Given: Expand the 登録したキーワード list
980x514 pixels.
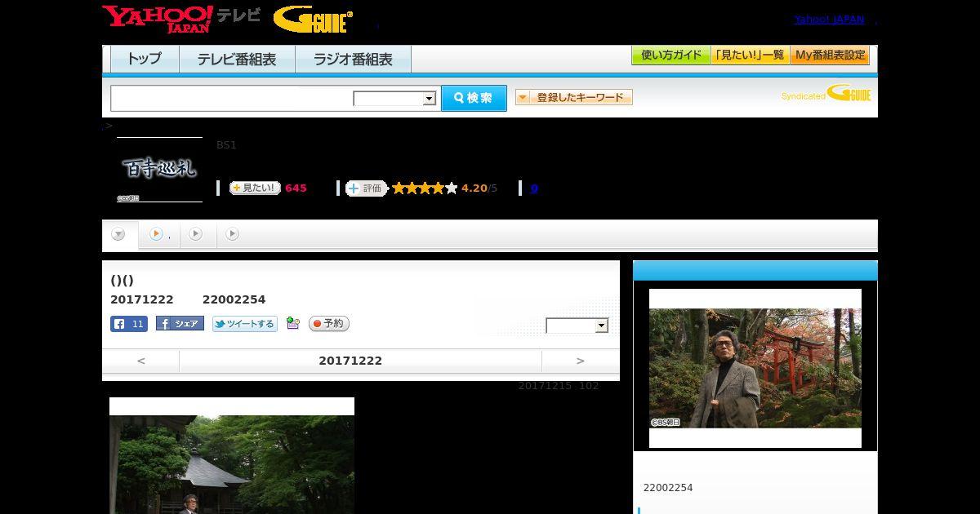Looking at the screenshot, I should pos(574,97).
